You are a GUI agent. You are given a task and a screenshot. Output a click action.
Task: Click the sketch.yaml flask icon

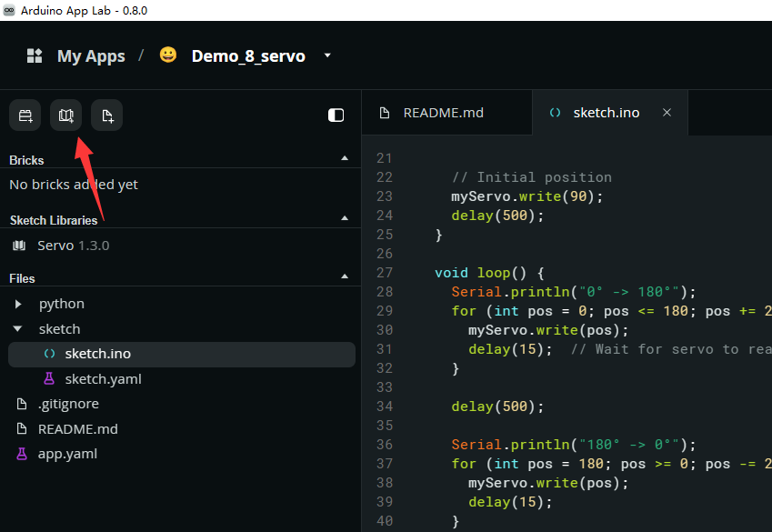[x=49, y=378]
